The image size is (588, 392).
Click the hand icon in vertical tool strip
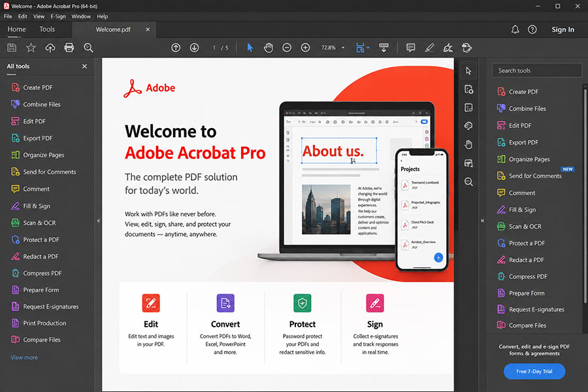pyautogui.click(x=468, y=144)
